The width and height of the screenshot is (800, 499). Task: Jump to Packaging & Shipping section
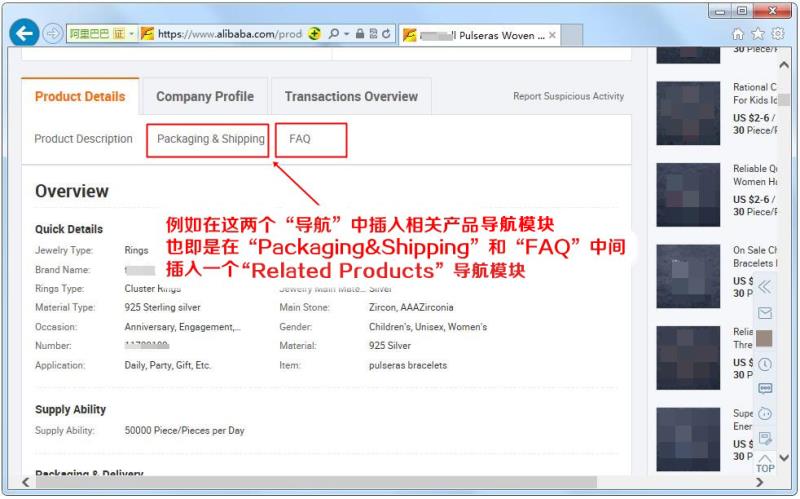pos(211,139)
